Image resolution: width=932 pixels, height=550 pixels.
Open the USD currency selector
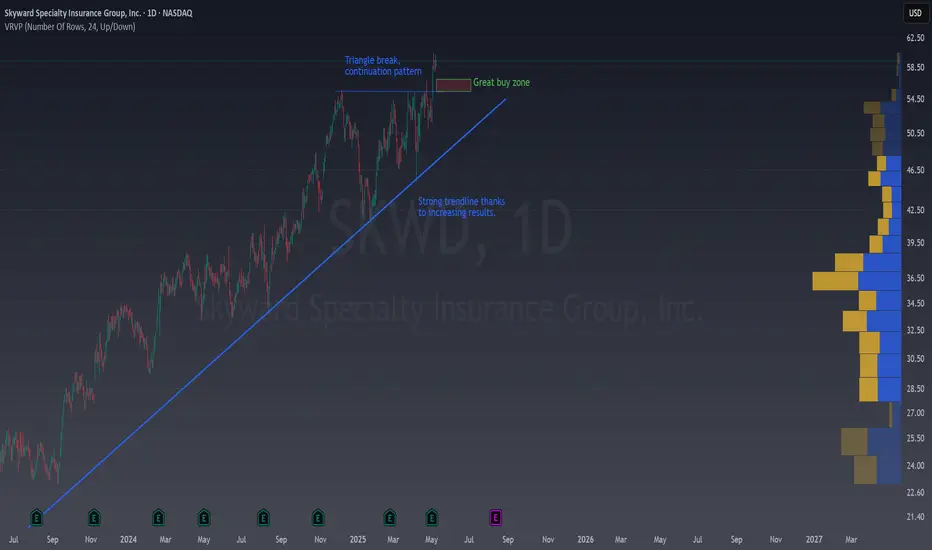click(915, 13)
